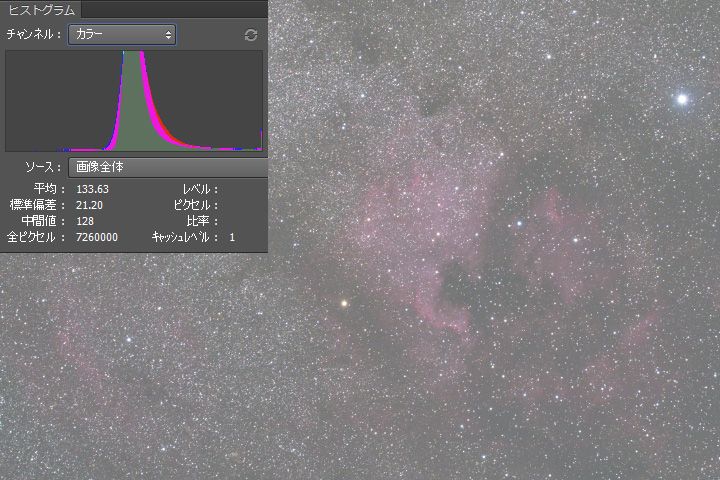Click on the color histogram graph

pos(134,101)
